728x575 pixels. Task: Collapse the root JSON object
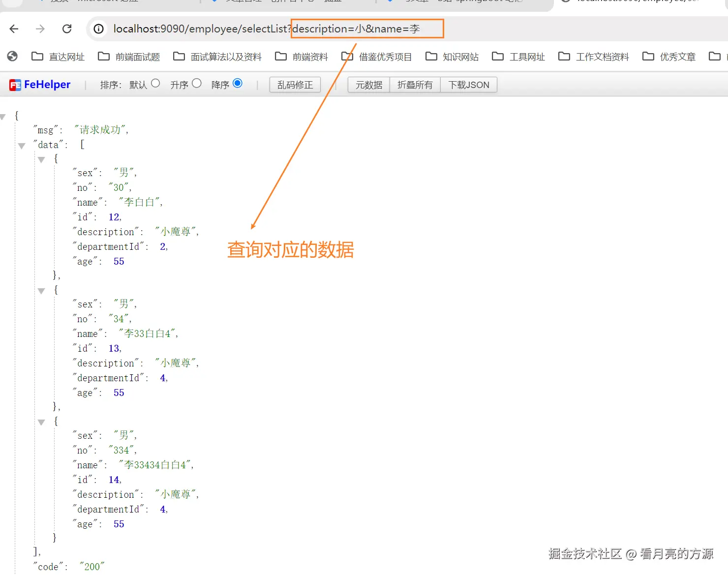click(x=3, y=117)
